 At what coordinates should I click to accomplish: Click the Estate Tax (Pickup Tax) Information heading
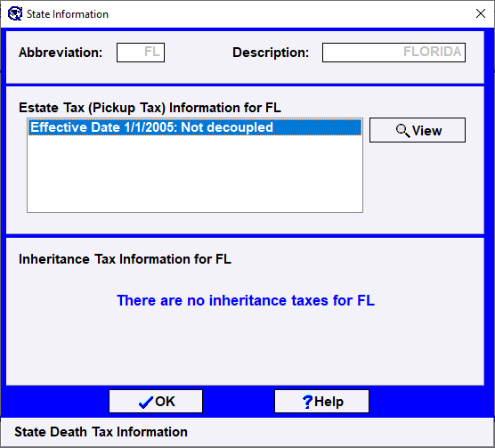pos(150,108)
